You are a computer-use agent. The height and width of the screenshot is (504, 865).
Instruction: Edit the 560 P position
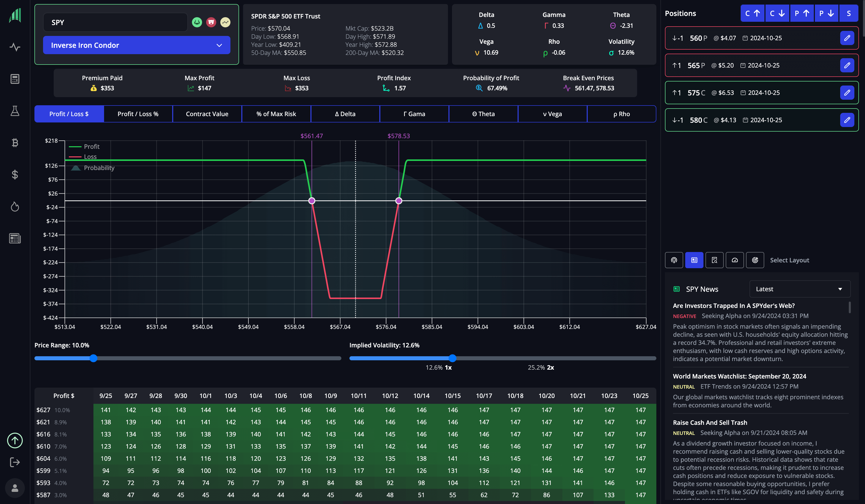pyautogui.click(x=847, y=38)
